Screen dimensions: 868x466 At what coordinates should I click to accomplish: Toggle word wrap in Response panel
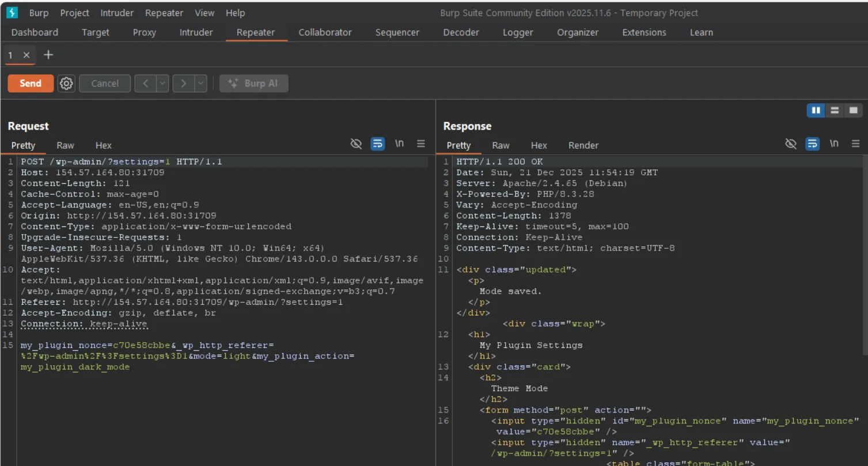(x=813, y=144)
